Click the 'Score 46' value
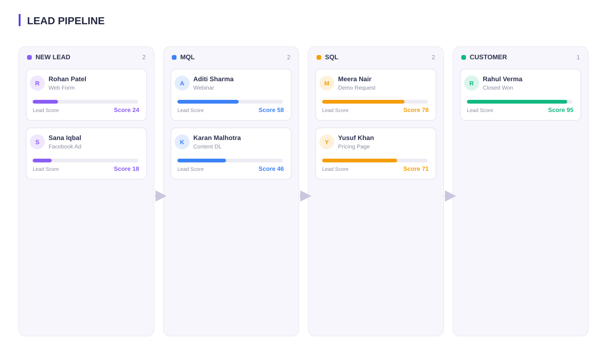This screenshot has width=607, height=364. click(271, 169)
